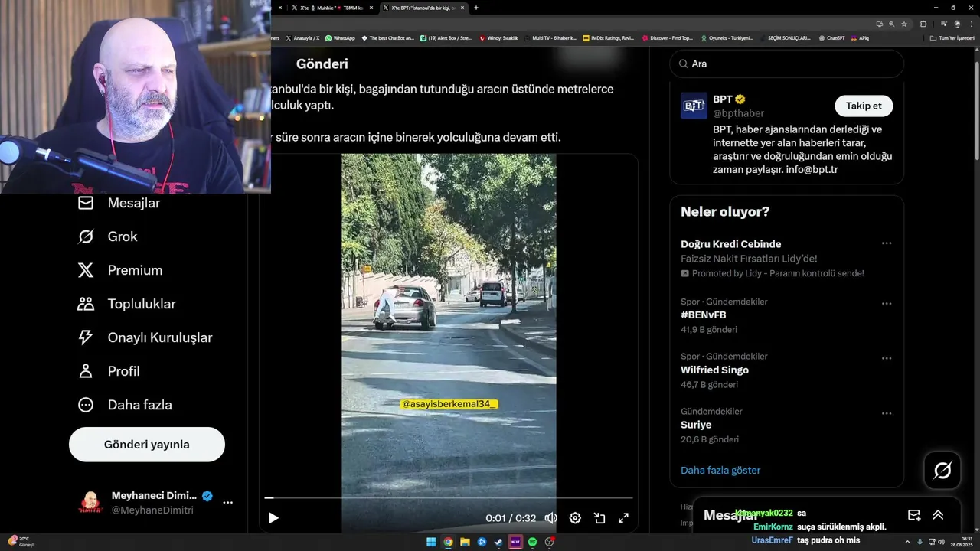Screen dimensions: 980x551
Task: Open a new browser tab
Action: pos(476,8)
